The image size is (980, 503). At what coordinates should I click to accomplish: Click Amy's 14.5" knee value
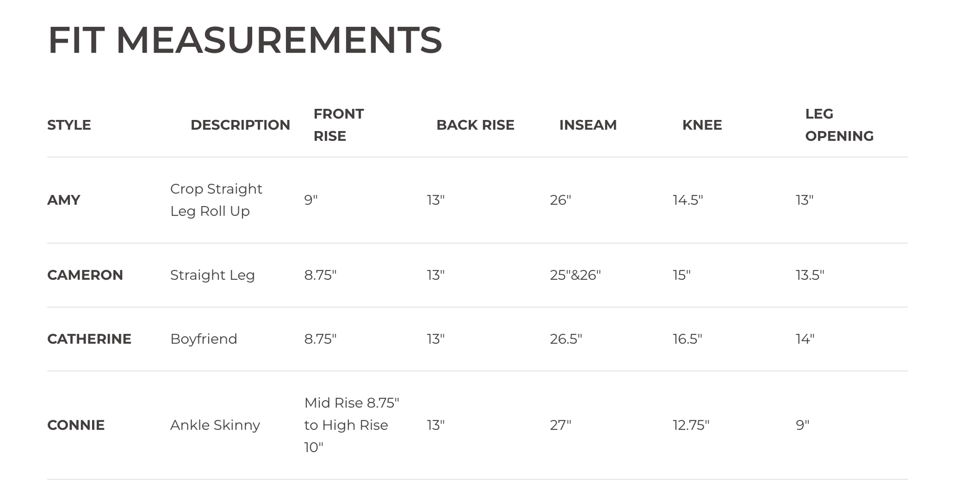coord(688,200)
